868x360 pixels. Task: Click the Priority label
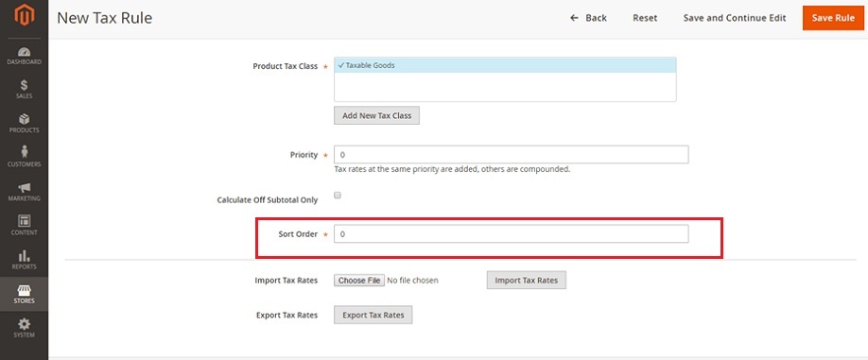(304, 155)
